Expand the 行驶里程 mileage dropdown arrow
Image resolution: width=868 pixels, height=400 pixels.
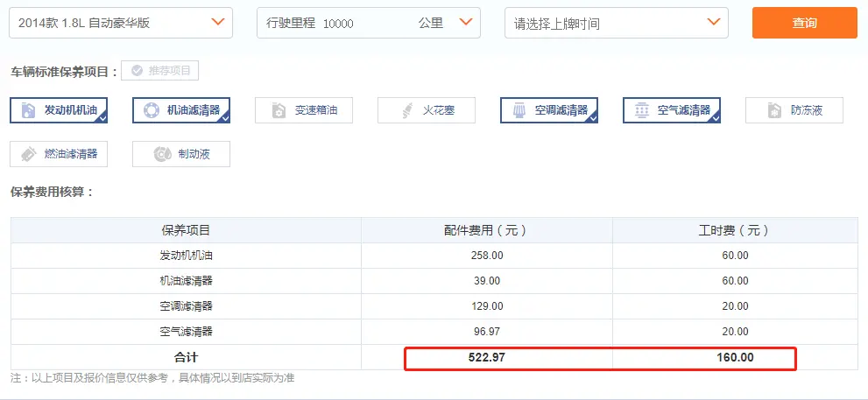tap(465, 22)
